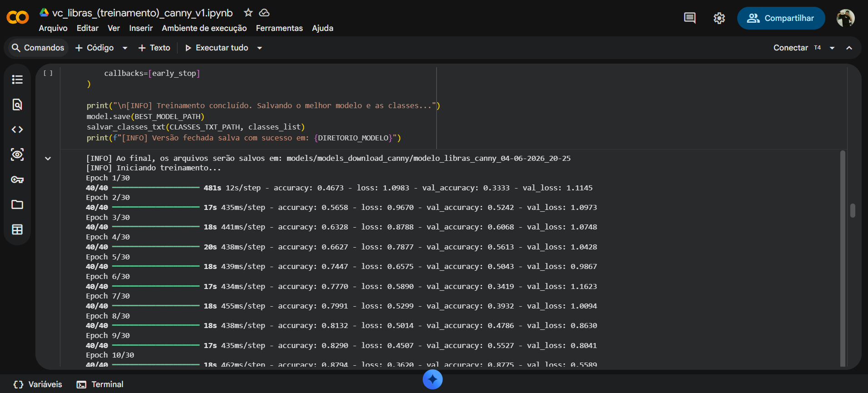
Task: Open the Conectar options dropdown arrow
Action: pyautogui.click(x=832, y=48)
